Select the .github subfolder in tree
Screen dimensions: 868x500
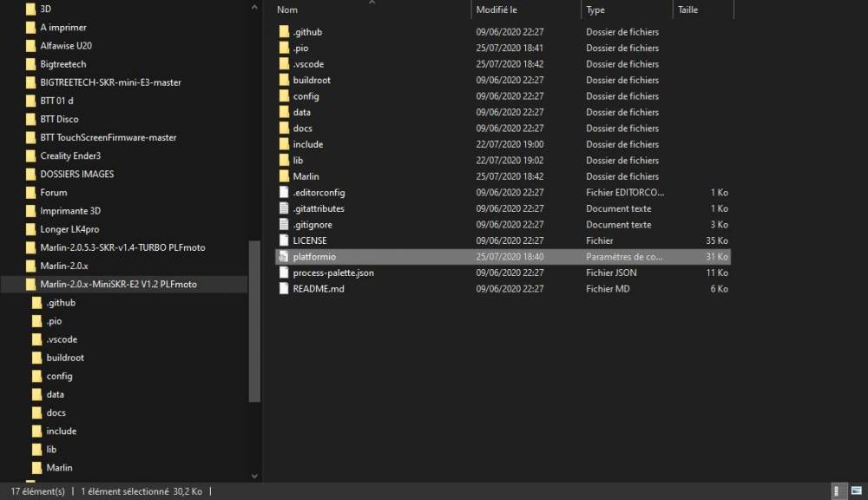(x=61, y=302)
